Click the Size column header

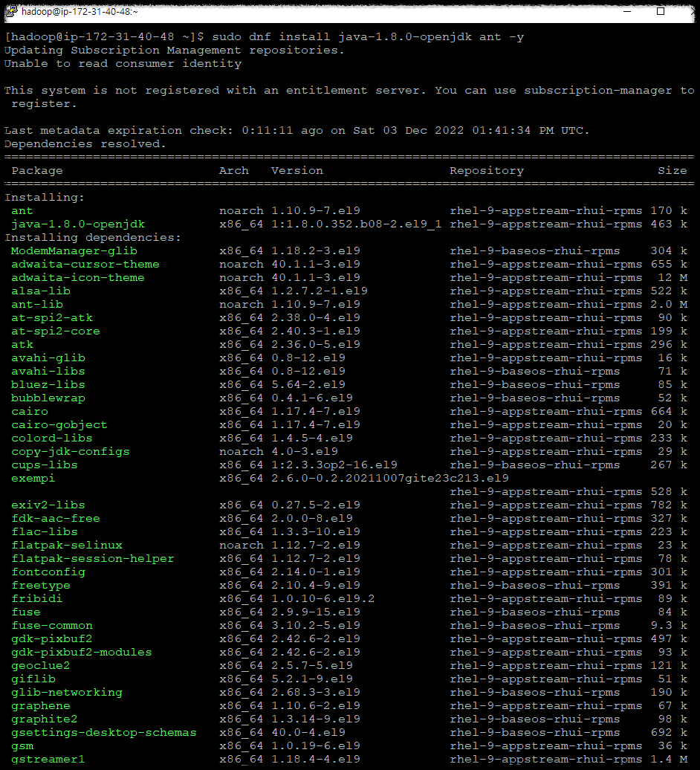click(x=672, y=170)
